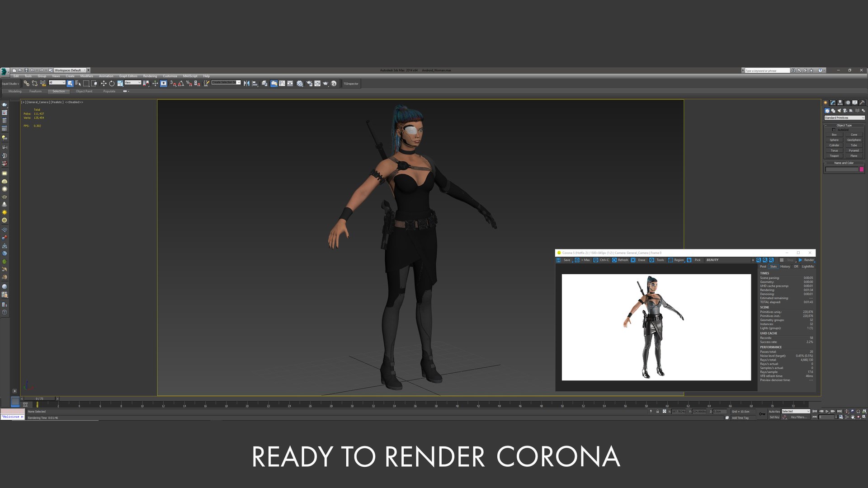Image resolution: width=868 pixels, height=488 pixels.
Task: Toggle Set Key mode
Action: coord(774,417)
